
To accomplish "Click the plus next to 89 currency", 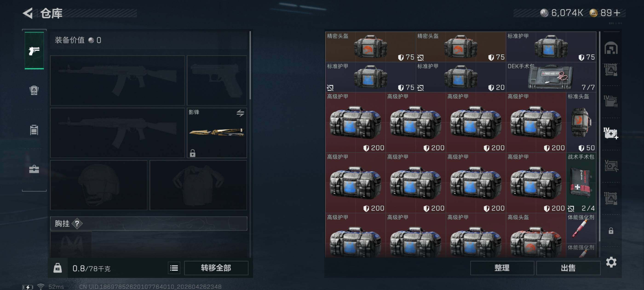I will (x=617, y=13).
